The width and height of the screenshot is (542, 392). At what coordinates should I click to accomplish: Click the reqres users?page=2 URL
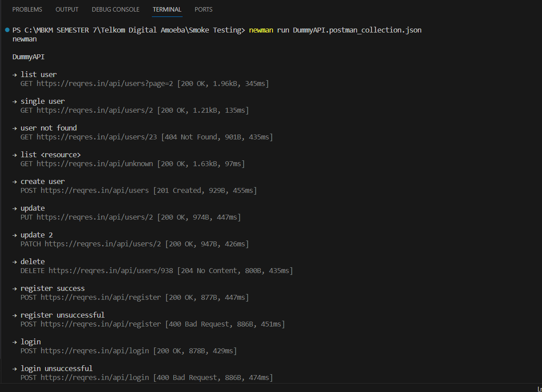click(x=105, y=83)
